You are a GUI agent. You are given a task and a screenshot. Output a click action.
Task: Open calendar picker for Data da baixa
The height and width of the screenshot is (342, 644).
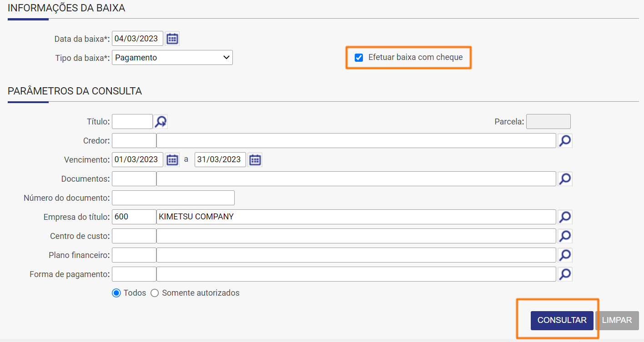(172, 39)
